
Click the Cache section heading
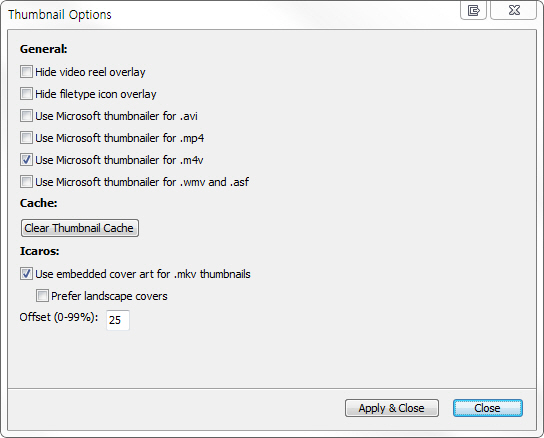(x=39, y=203)
